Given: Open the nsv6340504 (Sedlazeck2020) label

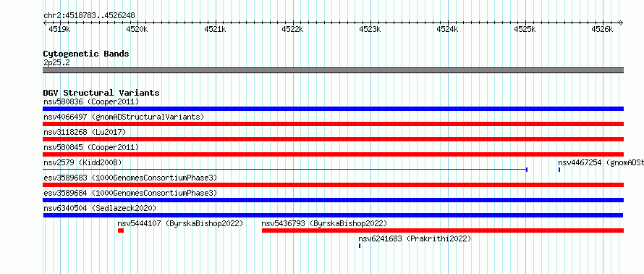Looking at the screenshot, I should [100, 208].
